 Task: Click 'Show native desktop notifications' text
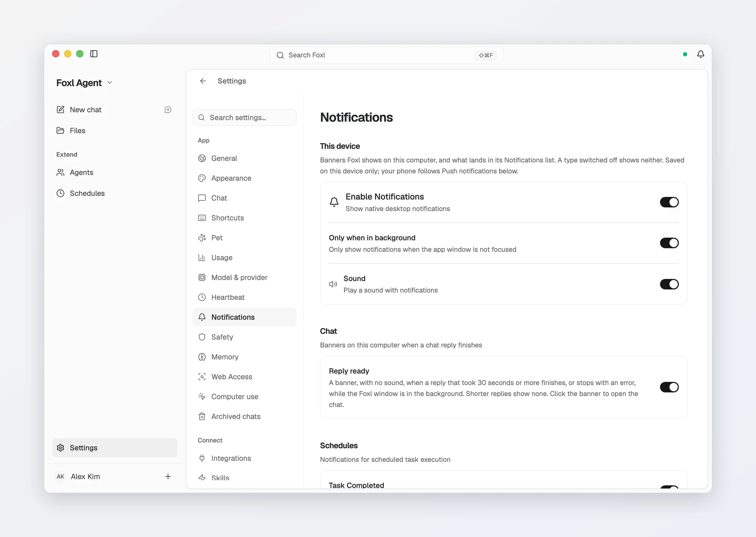(x=398, y=209)
